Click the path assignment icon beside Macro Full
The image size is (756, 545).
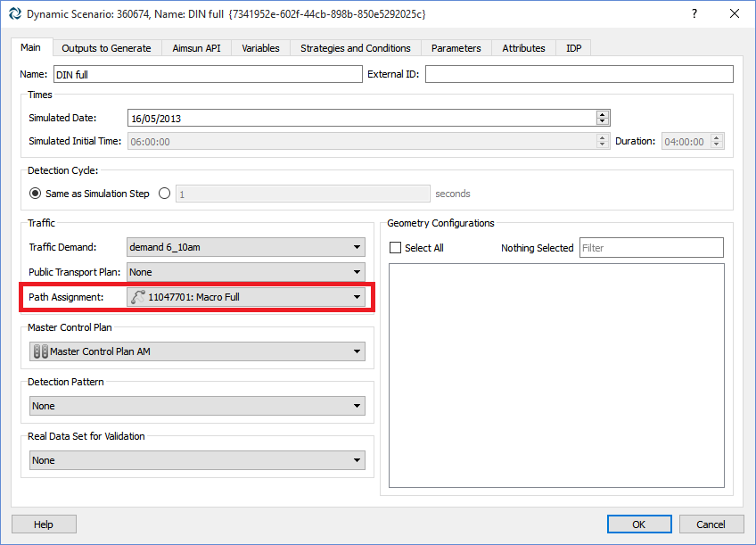coord(138,297)
